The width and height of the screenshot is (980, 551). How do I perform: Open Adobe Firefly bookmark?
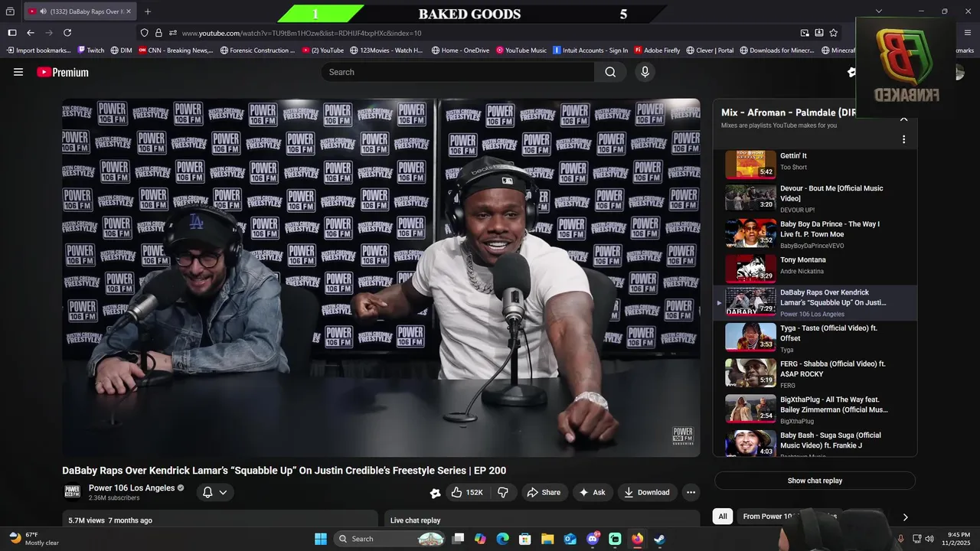[x=657, y=51]
